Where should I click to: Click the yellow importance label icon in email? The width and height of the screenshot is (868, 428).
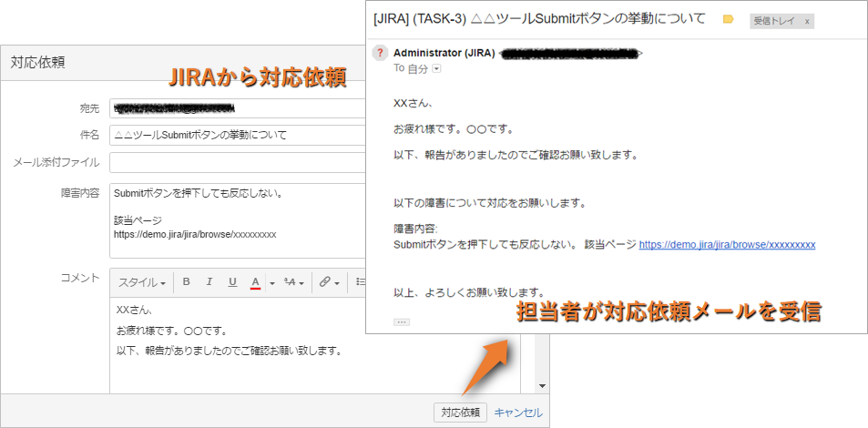729,19
